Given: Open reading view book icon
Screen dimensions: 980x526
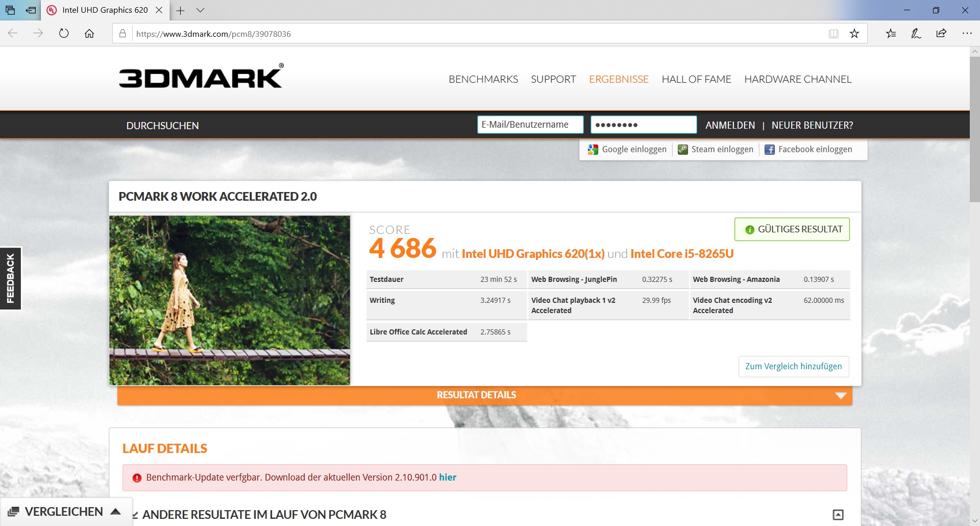Looking at the screenshot, I should (x=834, y=34).
